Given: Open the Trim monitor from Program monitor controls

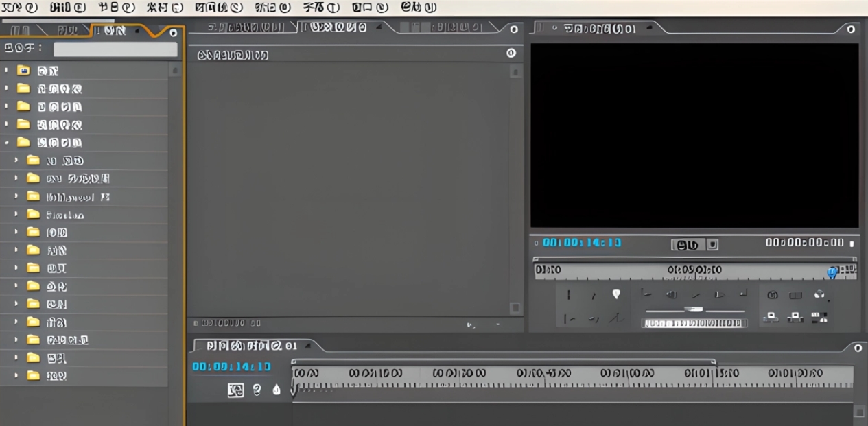Looking at the screenshot, I should tap(819, 317).
